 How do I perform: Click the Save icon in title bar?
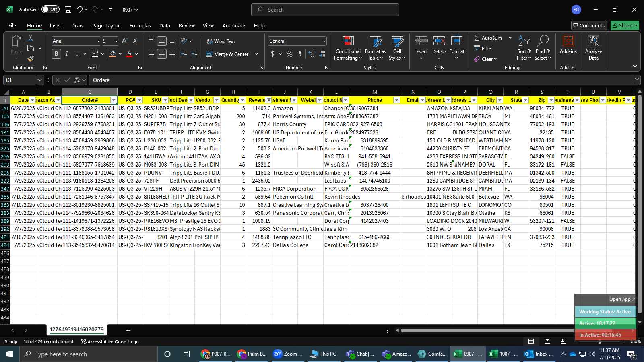point(68,10)
